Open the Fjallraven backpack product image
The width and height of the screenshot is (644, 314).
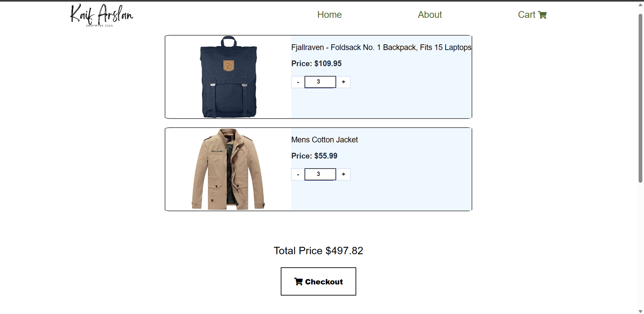coord(228,77)
